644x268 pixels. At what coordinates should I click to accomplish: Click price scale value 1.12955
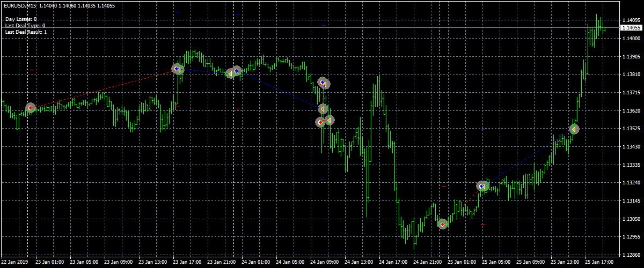632,237
